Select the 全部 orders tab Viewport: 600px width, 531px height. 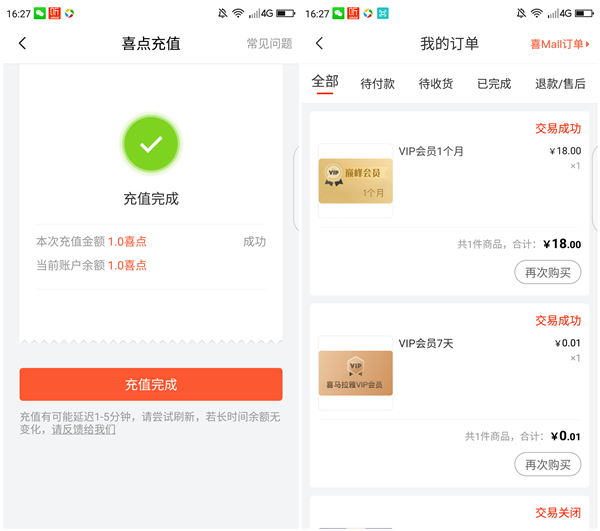click(325, 83)
